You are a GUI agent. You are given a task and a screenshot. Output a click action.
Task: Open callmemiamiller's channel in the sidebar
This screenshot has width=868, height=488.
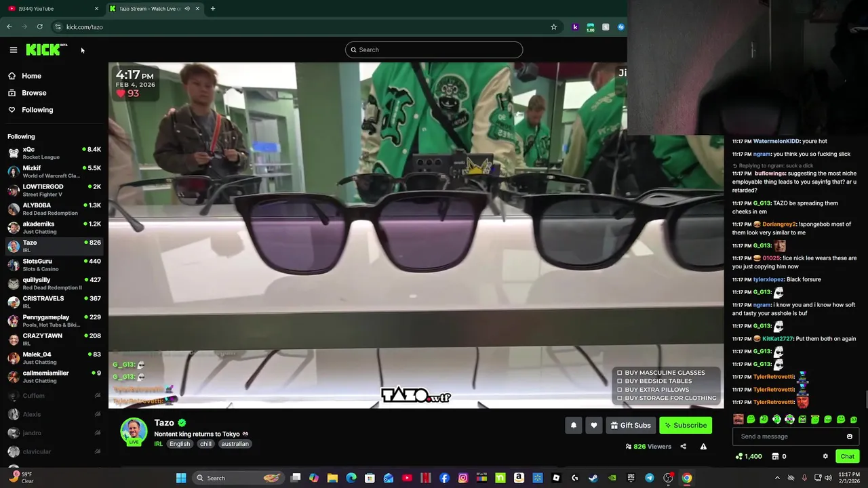click(54, 377)
